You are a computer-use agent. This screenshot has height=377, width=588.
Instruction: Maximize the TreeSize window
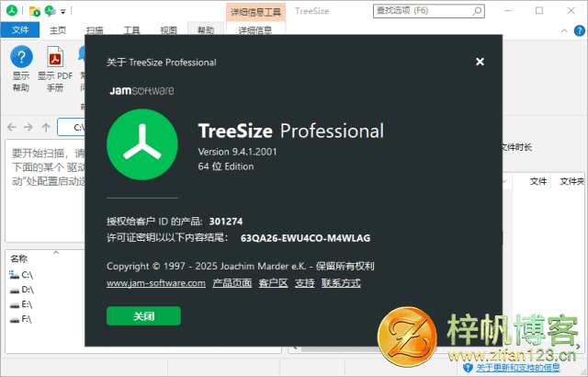click(x=539, y=10)
